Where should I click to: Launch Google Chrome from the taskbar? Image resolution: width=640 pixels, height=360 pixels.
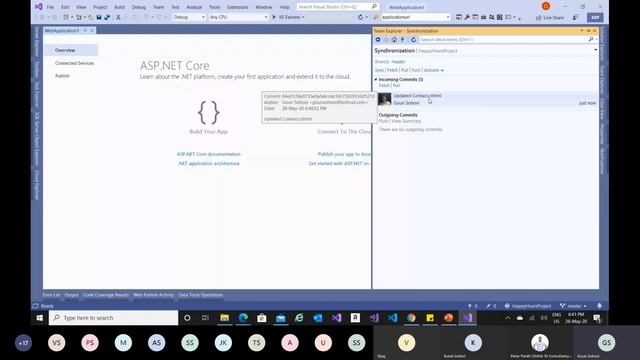411,318
